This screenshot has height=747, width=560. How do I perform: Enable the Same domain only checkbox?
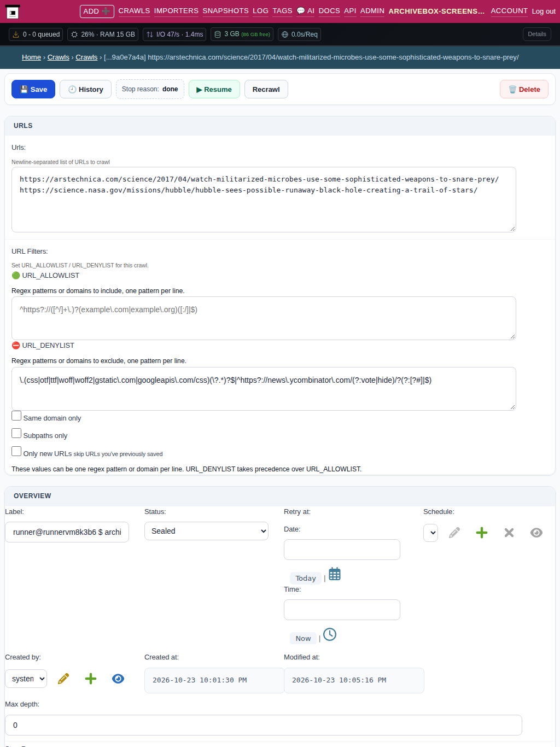(x=16, y=416)
